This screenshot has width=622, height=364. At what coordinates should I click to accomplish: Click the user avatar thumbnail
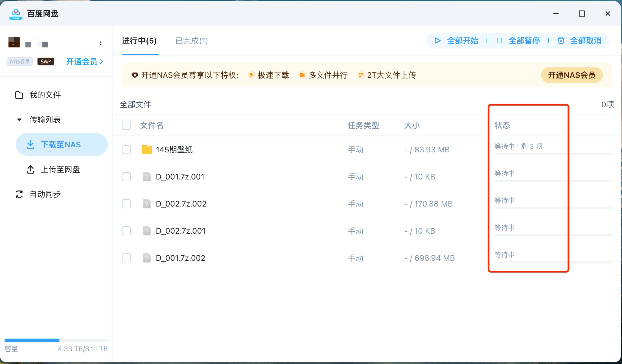14,42
